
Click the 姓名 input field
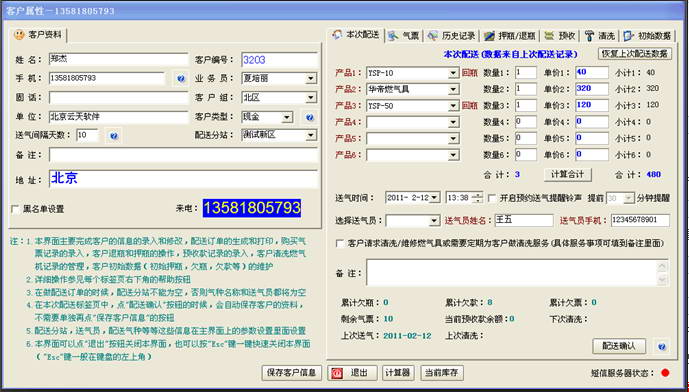click(x=118, y=59)
